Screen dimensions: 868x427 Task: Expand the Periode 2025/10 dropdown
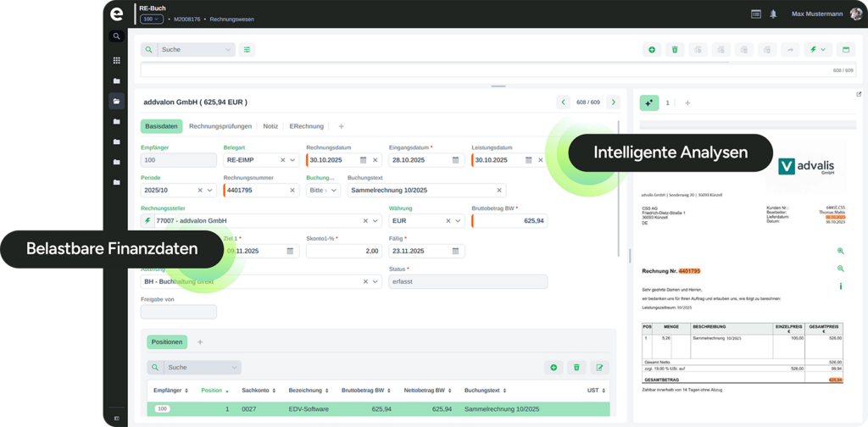click(x=209, y=191)
